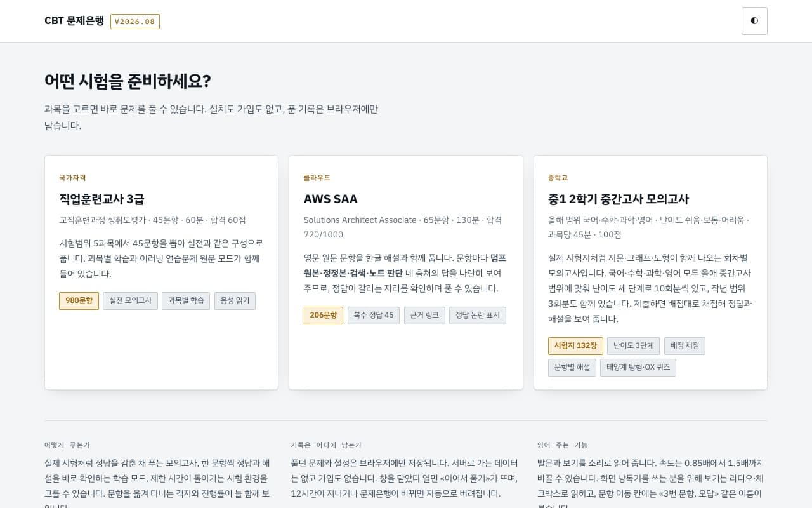Click the 읽어 주는 기능 section heading
812x508 pixels.
563,445
